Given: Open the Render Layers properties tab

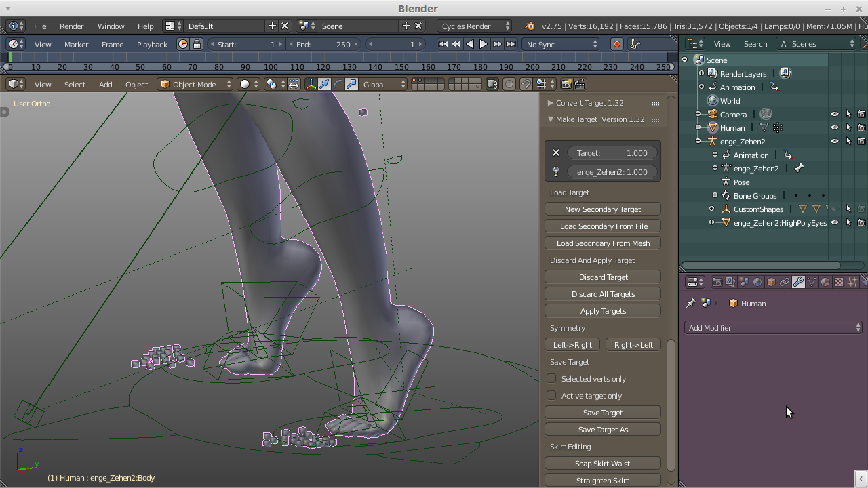Looking at the screenshot, I should pyautogui.click(x=730, y=282).
